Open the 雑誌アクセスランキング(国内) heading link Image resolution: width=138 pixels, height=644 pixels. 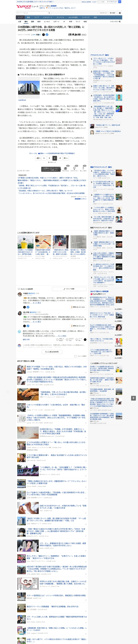(101, 167)
